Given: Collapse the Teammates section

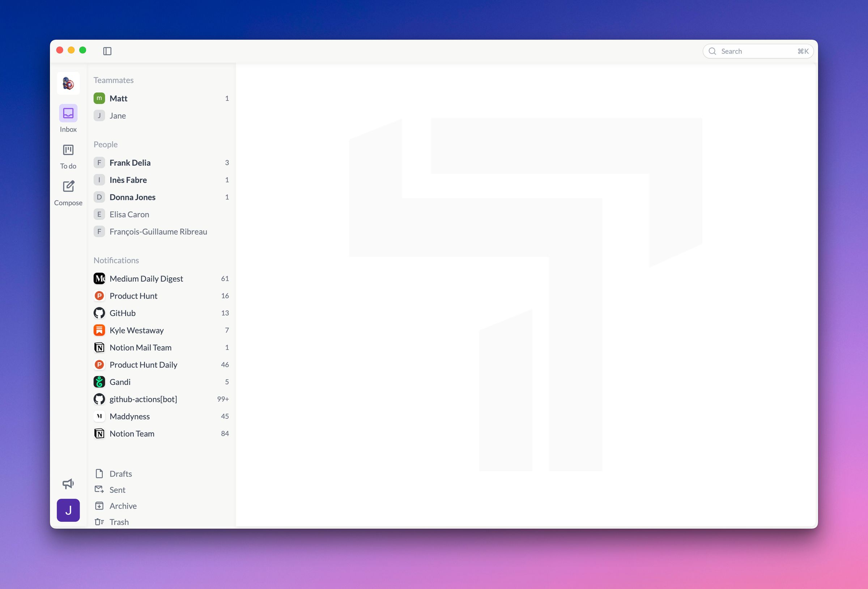Looking at the screenshot, I should (114, 80).
